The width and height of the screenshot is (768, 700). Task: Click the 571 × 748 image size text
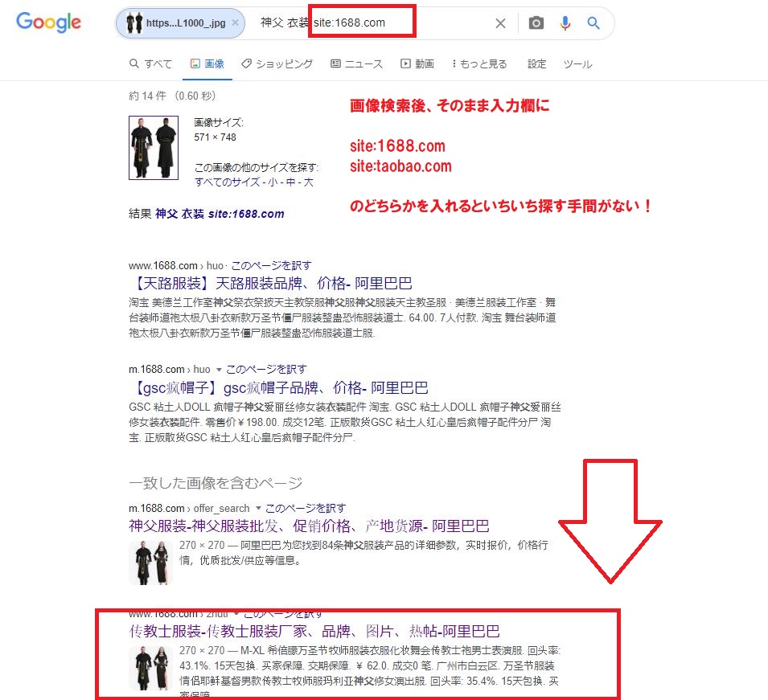215,137
